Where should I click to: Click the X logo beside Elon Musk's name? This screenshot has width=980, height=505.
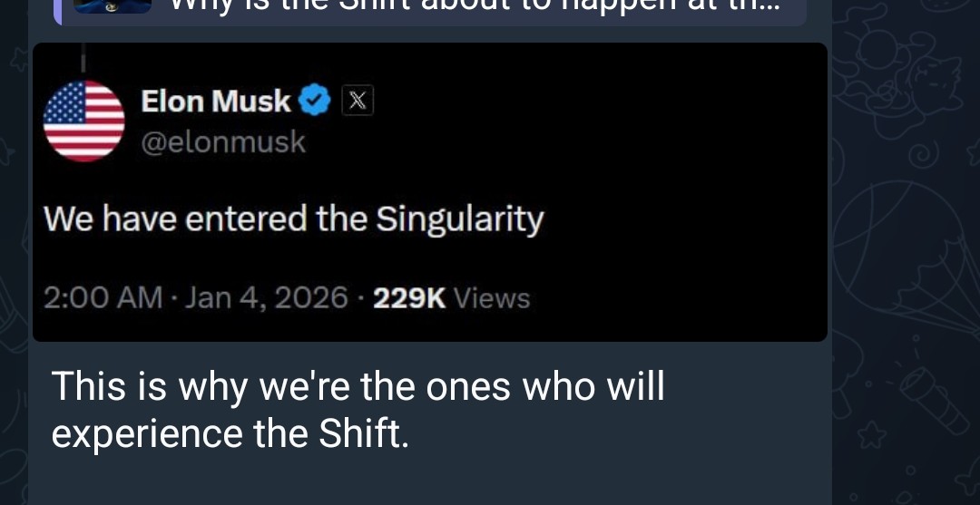tap(358, 101)
